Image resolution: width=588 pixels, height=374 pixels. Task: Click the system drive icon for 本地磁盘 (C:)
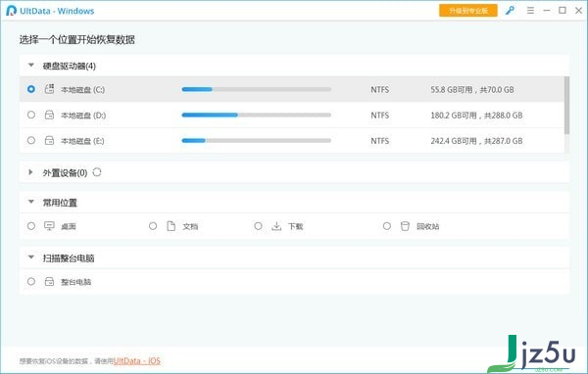(50, 89)
